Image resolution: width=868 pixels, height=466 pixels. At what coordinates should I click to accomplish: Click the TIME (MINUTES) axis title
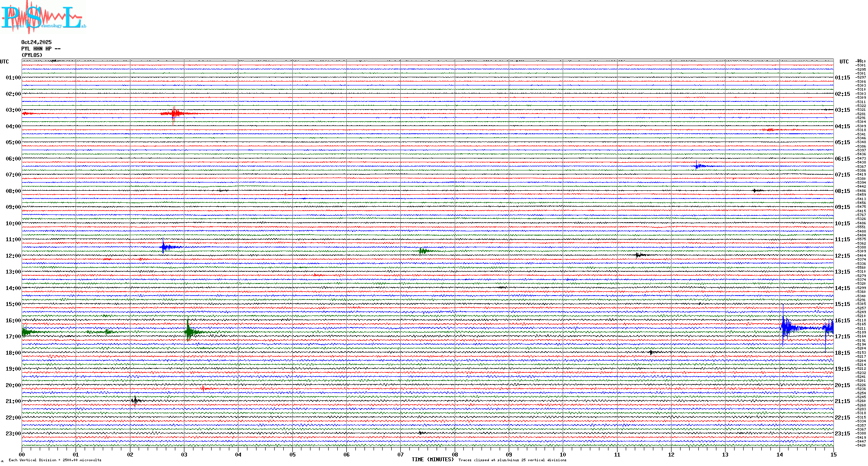(433, 460)
